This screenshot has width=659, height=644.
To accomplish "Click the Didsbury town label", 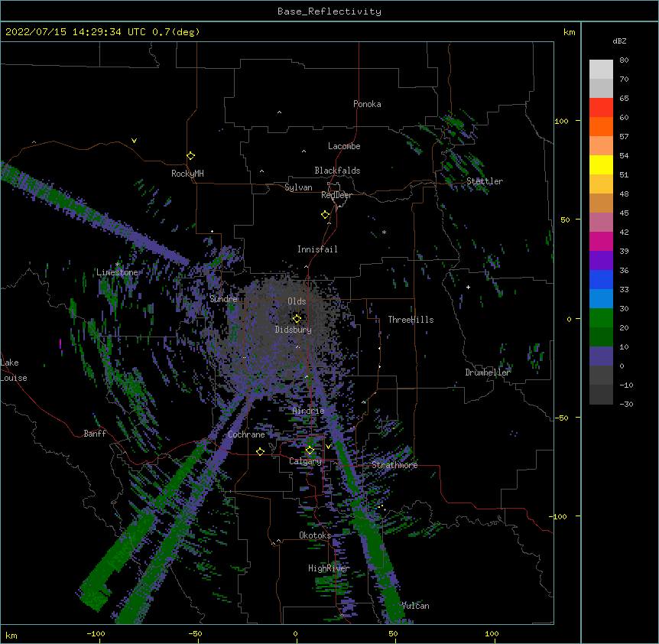I will pos(294,330).
